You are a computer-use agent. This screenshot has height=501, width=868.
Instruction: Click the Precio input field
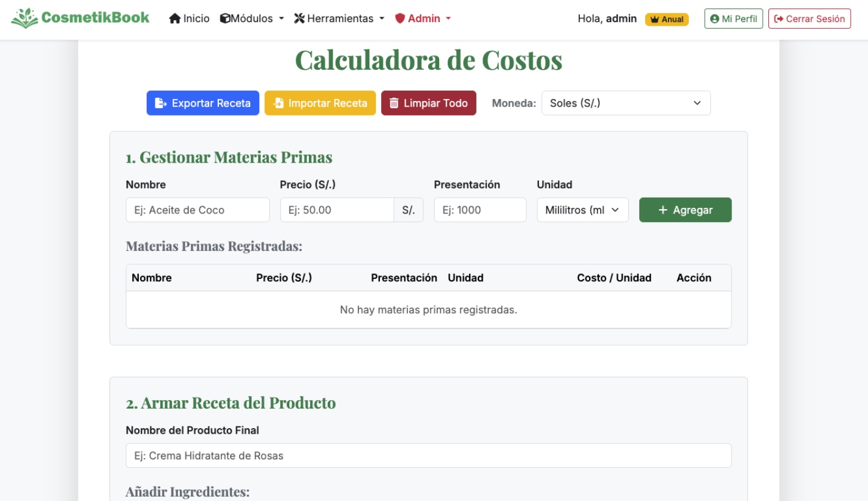(336, 210)
